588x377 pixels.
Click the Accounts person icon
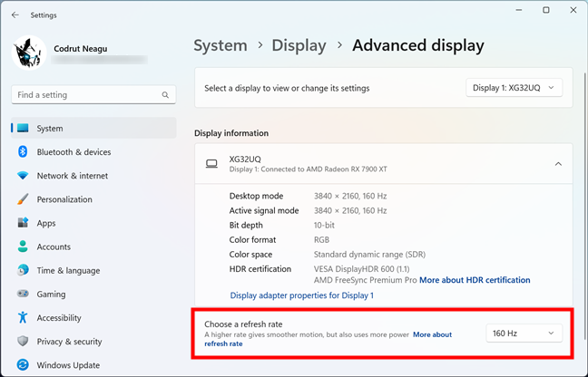coord(23,246)
